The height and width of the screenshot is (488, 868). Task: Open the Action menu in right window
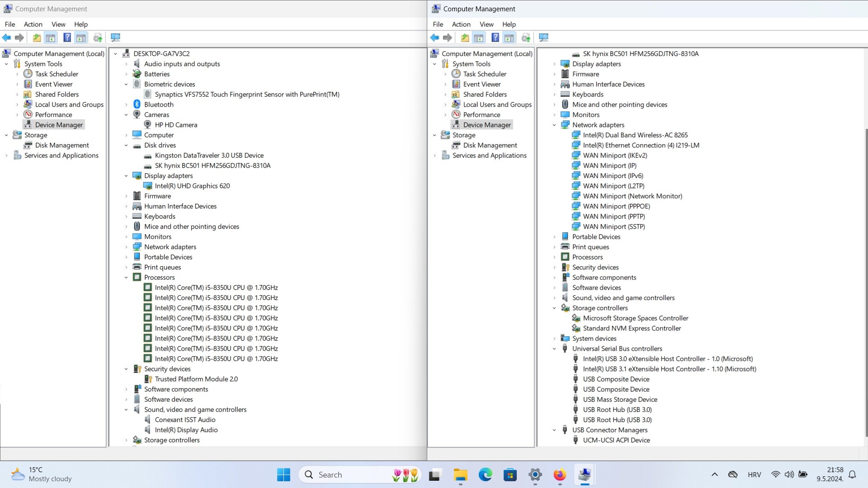(461, 24)
